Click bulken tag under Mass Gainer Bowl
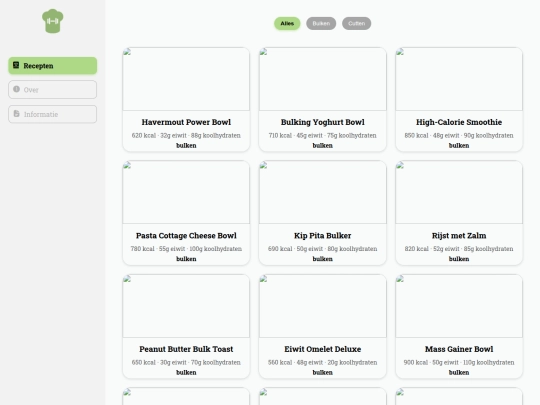The width and height of the screenshot is (540, 405). [x=459, y=372]
